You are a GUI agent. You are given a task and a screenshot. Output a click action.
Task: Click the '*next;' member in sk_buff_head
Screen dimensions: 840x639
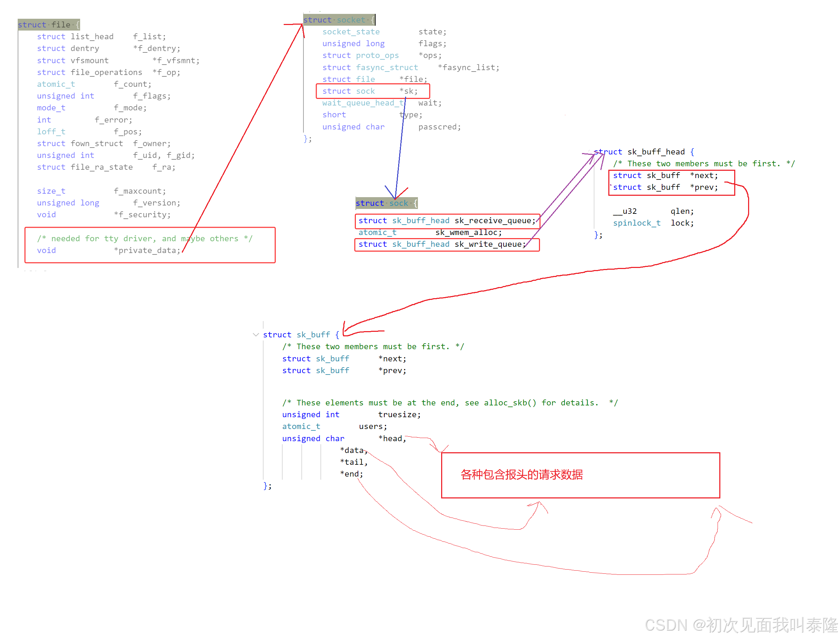[704, 175]
